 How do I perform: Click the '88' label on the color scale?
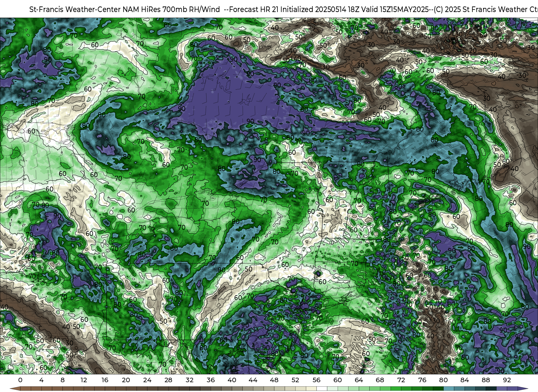[x=486, y=380]
